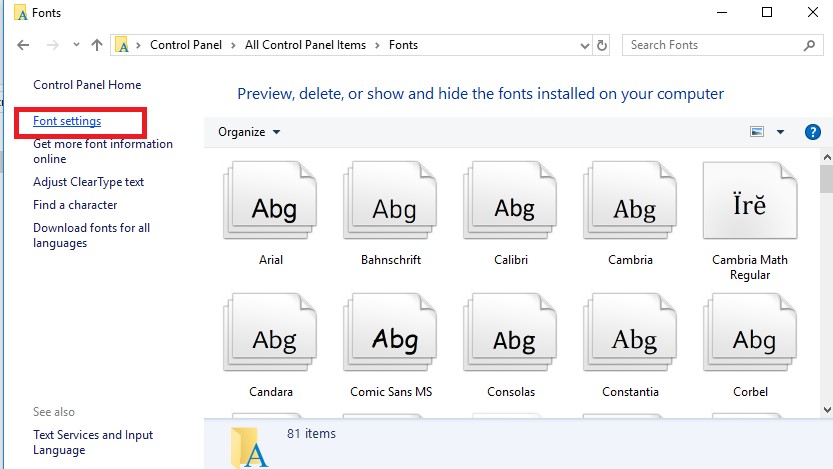Viewport: 833px width, 469px height.
Task: Select the Comic Sans MS font icon
Action: tap(391, 336)
